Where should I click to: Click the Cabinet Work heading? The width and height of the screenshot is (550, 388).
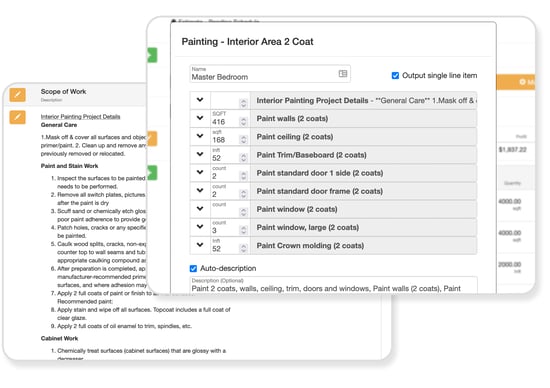coord(59,338)
